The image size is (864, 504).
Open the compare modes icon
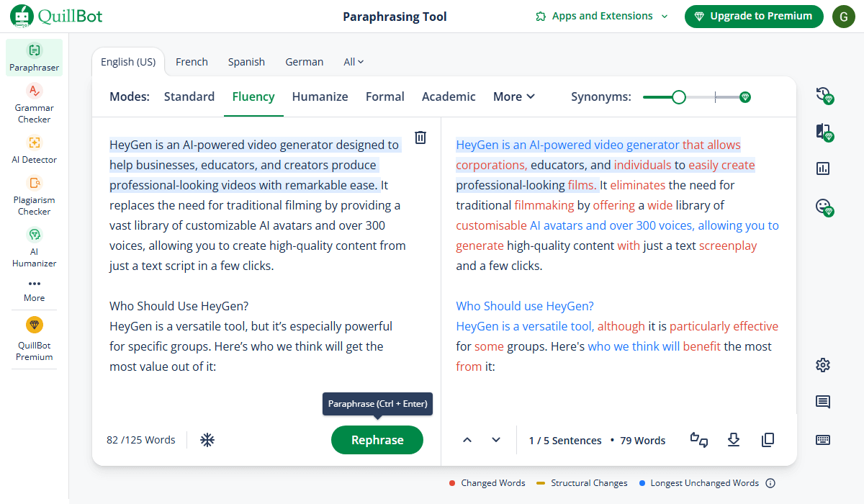(824, 132)
